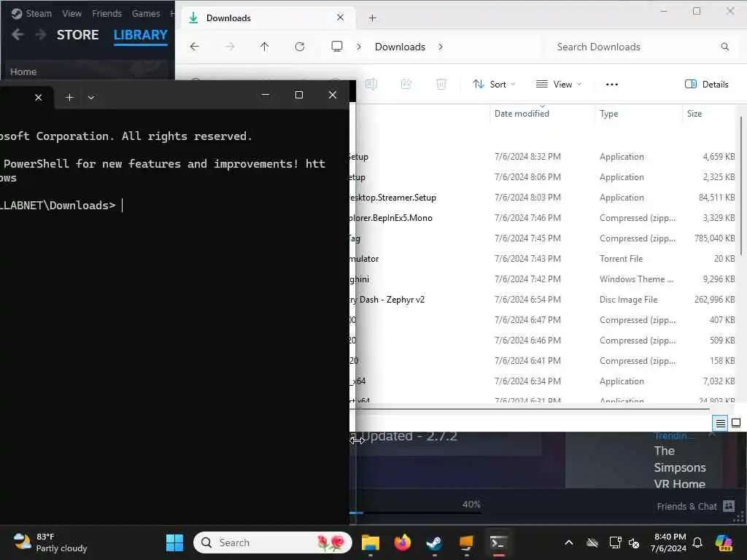Open the See more ellipsis menu
Screen dimensions: 747x560
(612, 85)
